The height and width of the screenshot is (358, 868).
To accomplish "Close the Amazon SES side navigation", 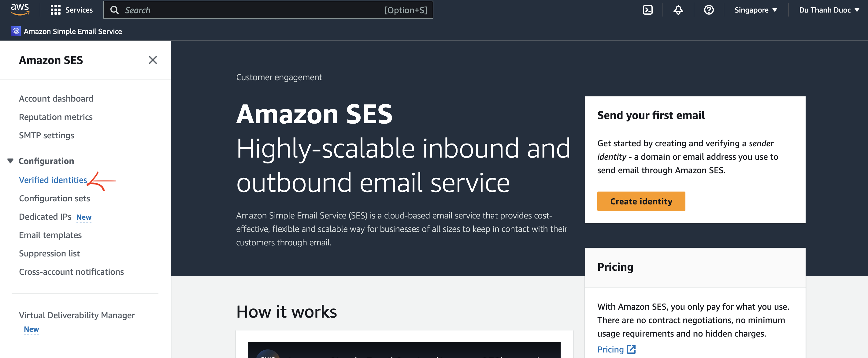I will (153, 60).
